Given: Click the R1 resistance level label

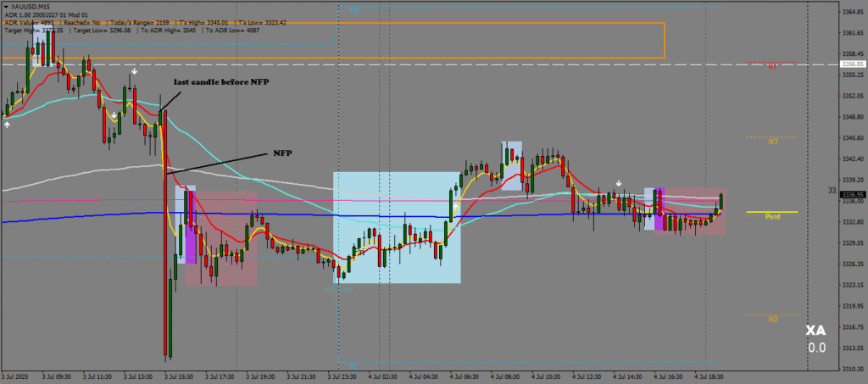Looking at the screenshot, I should (x=772, y=66).
